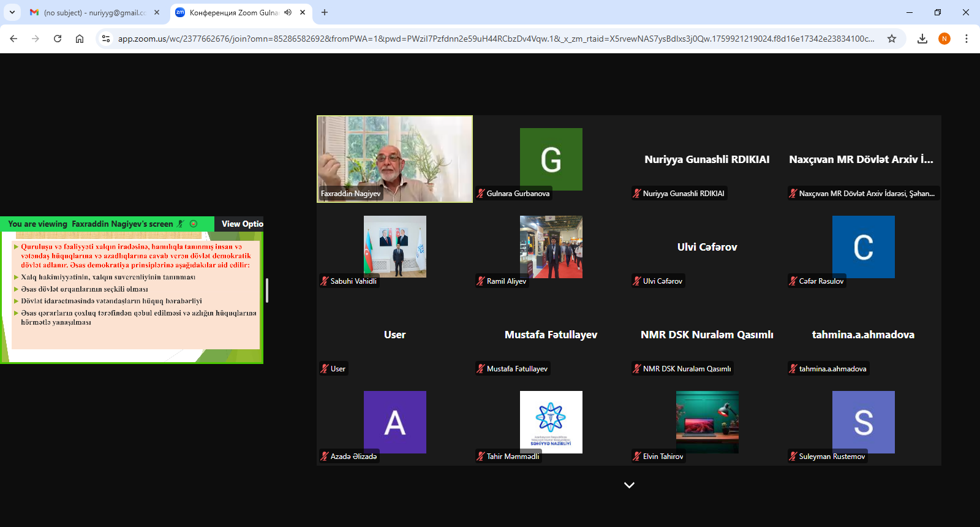Go to the browser home page
980x527 pixels.
[x=80, y=39]
